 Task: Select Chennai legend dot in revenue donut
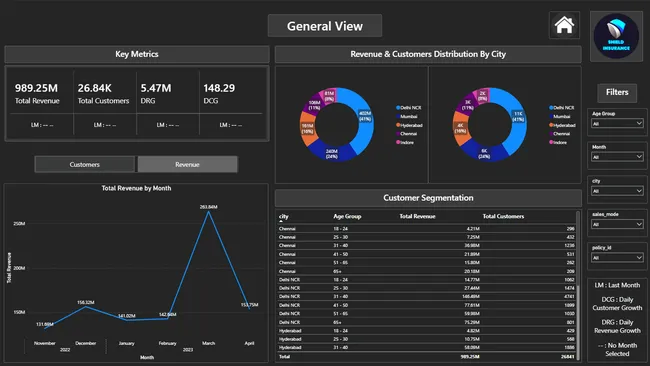tap(398, 134)
